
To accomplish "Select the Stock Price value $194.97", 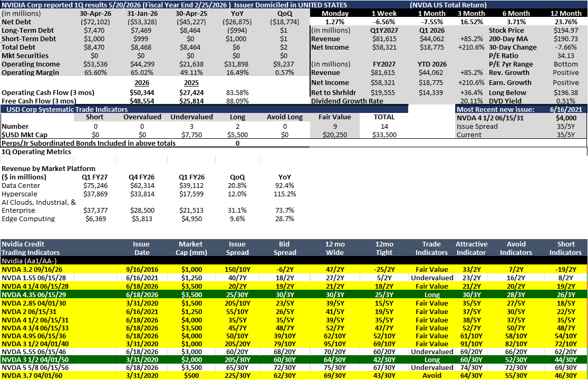I will 566,31.
